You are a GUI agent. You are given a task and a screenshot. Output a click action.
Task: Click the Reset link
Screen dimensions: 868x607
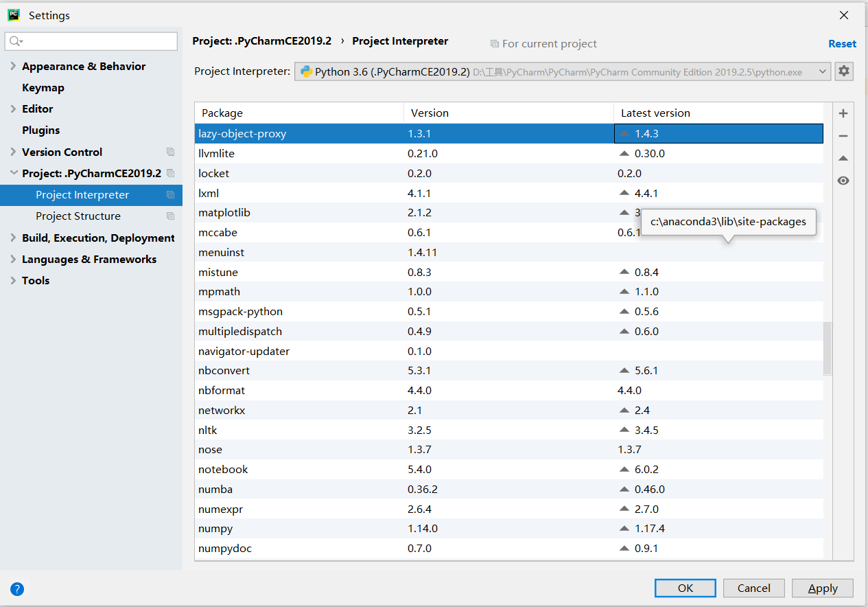click(842, 43)
